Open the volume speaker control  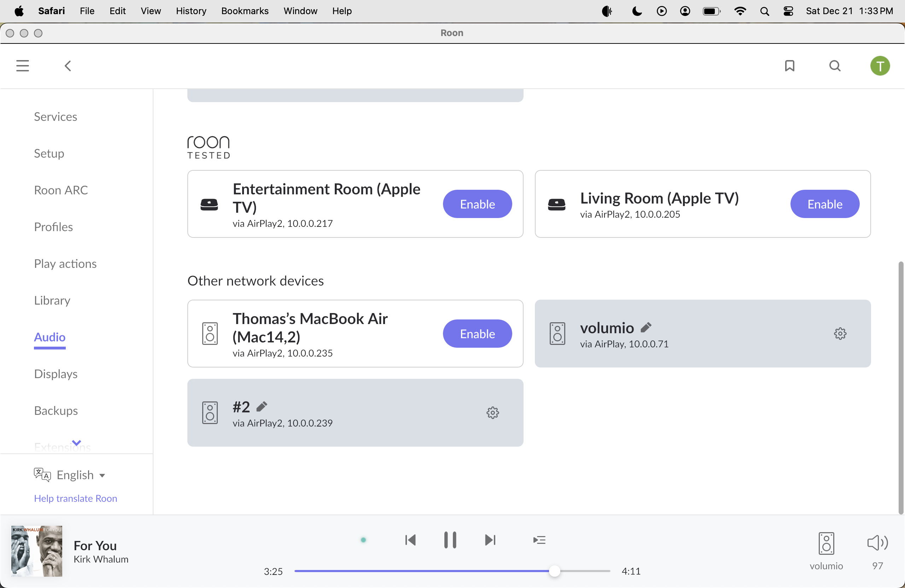point(877,542)
